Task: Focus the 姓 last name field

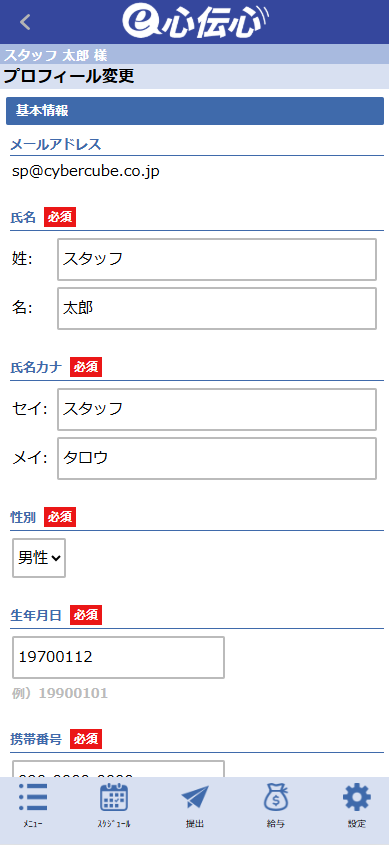Action: coord(217,259)
